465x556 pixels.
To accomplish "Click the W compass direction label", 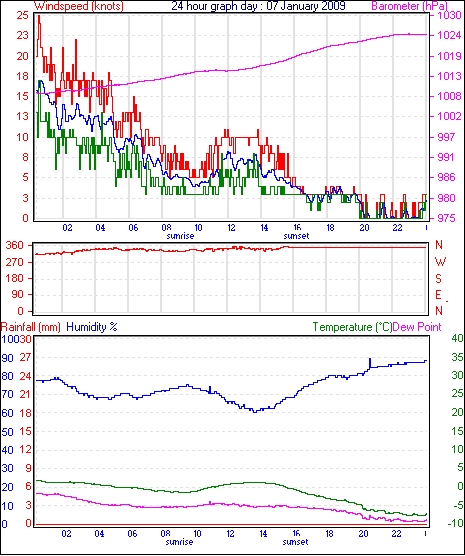I will [440, 262].
